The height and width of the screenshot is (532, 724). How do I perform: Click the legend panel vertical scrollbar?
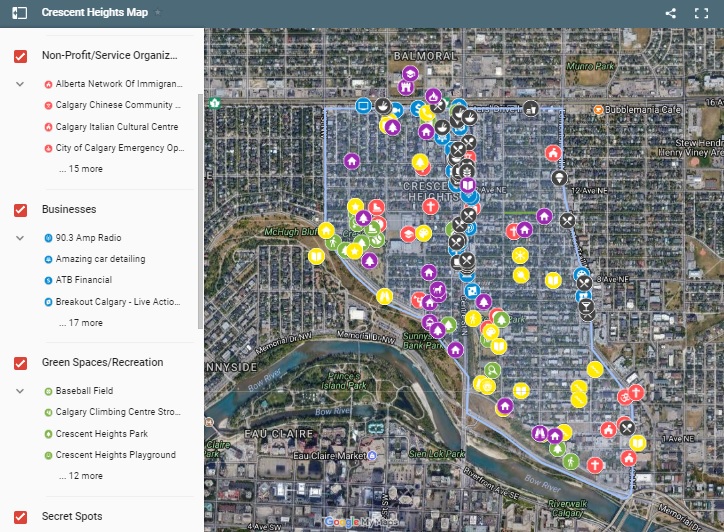pos(200,212)
